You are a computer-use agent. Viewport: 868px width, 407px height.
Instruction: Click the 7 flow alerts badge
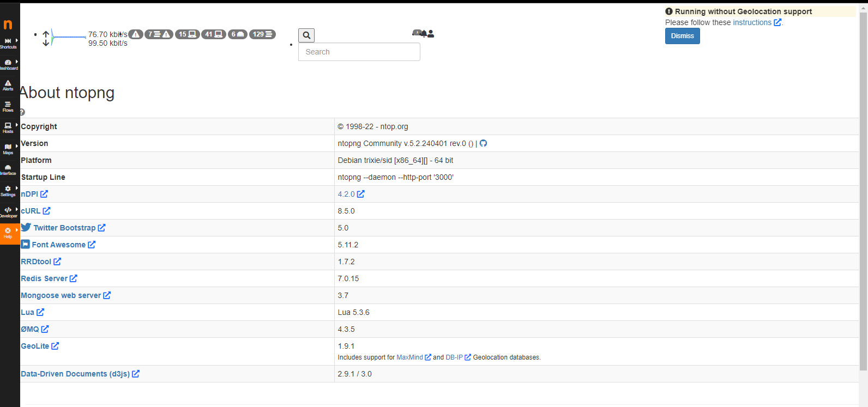(159, 34)
